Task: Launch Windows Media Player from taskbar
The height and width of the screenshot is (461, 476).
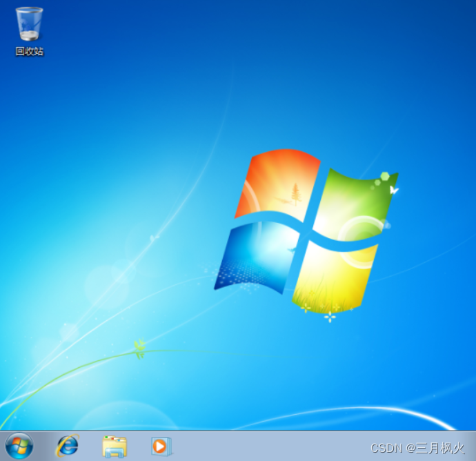Action: click(161, 446)
